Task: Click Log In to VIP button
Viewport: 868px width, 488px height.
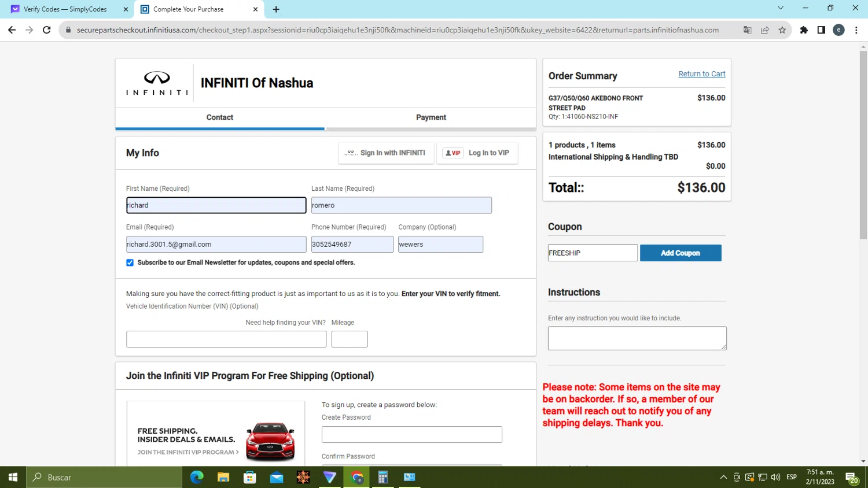Action: coord(477,153)
